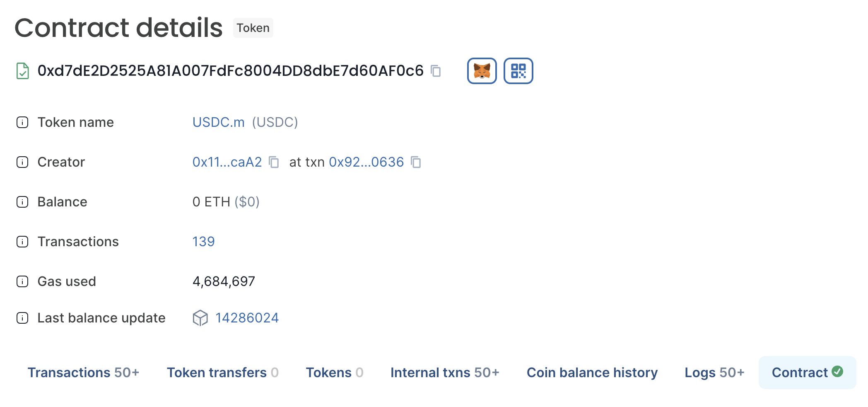Click the info icon next to Token name
Image resolution: width=868 pixels, height=407 pixels.
tap(22, 122)
